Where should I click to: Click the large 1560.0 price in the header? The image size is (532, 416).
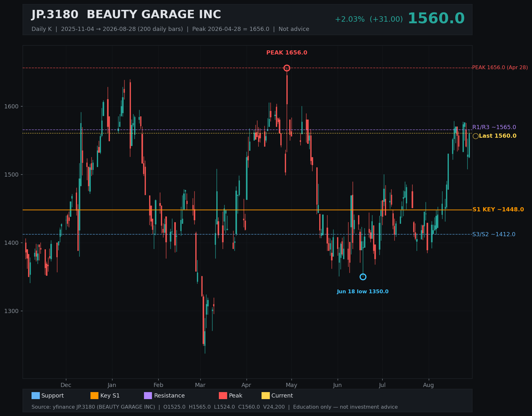click(436, 18)
